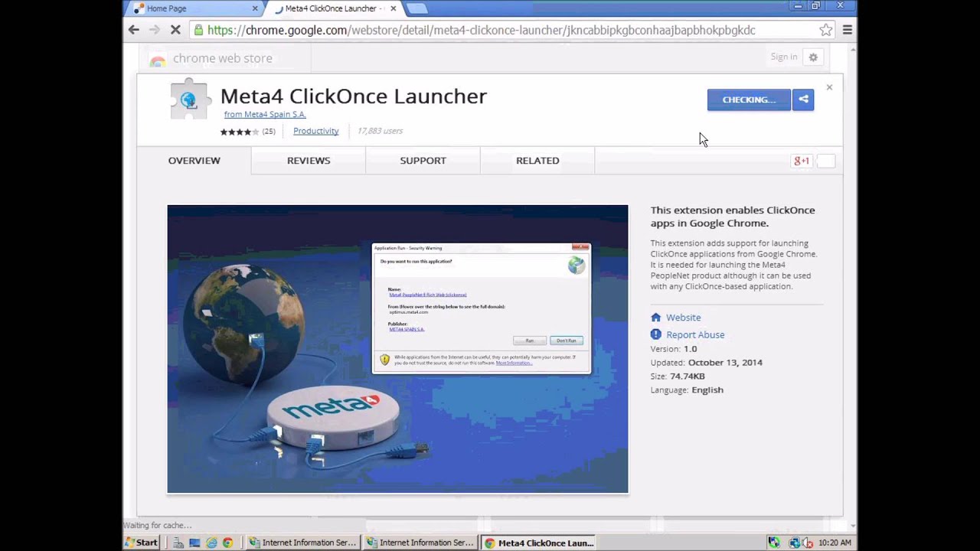
Task: Switch to second Internet Information Services taskbar window
Action: (x=420, y=543)
